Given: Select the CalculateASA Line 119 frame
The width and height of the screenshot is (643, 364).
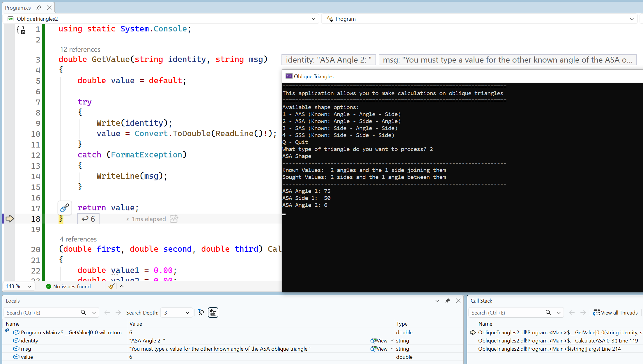Looking at the screenshot, I should pos(558,340).
